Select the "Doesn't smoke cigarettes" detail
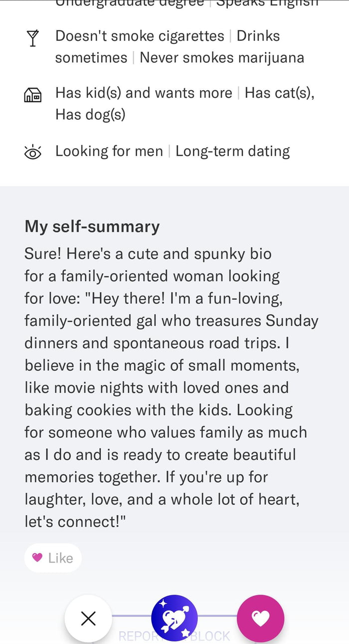 point(140,36)
